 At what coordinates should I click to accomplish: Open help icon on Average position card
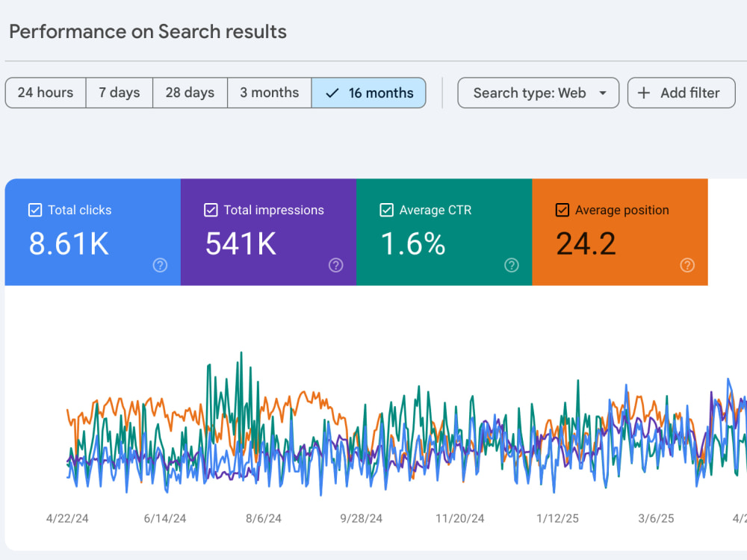(687, 265)
